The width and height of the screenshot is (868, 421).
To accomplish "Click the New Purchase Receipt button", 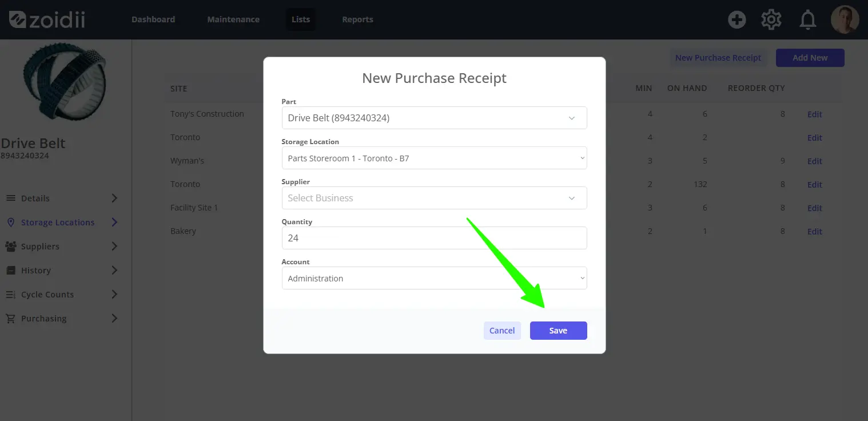I will 718,58.
